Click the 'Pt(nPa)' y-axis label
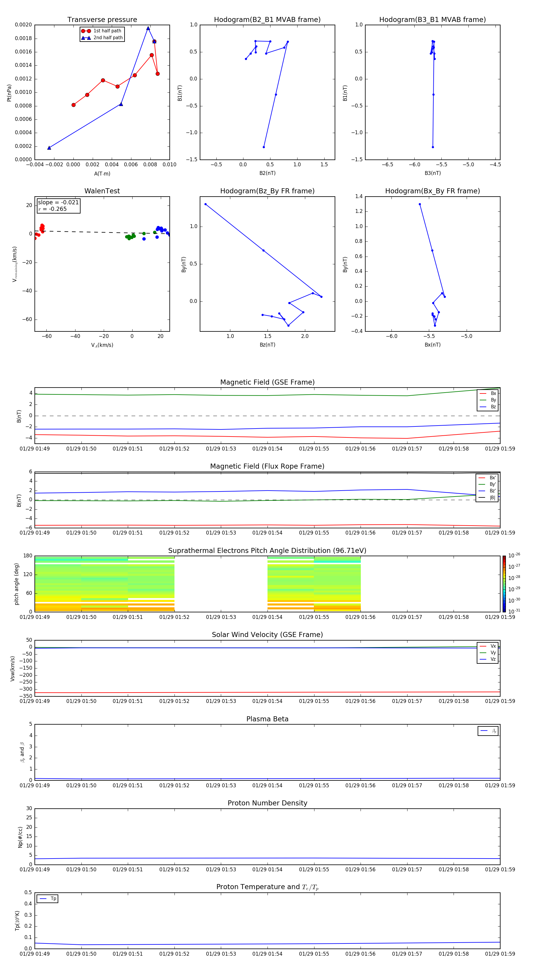 click(x=9, y=92)
